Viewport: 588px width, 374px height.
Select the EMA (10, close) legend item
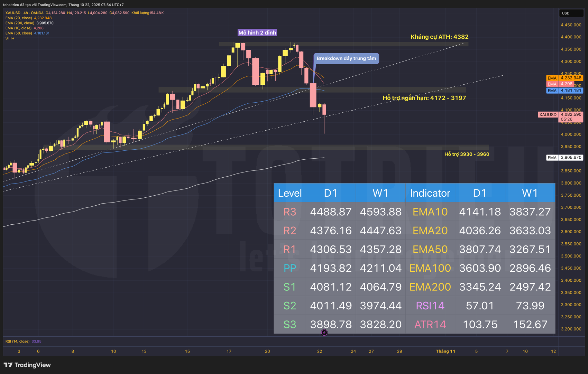[19, 28]
